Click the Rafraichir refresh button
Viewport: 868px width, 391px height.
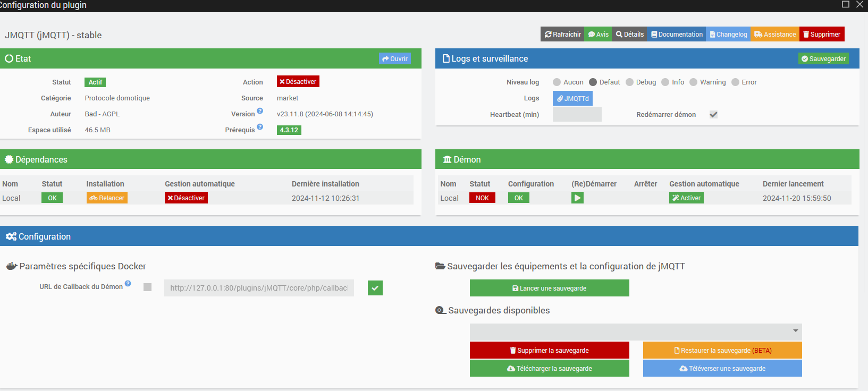pyautogui.click(x=562, y=34)
